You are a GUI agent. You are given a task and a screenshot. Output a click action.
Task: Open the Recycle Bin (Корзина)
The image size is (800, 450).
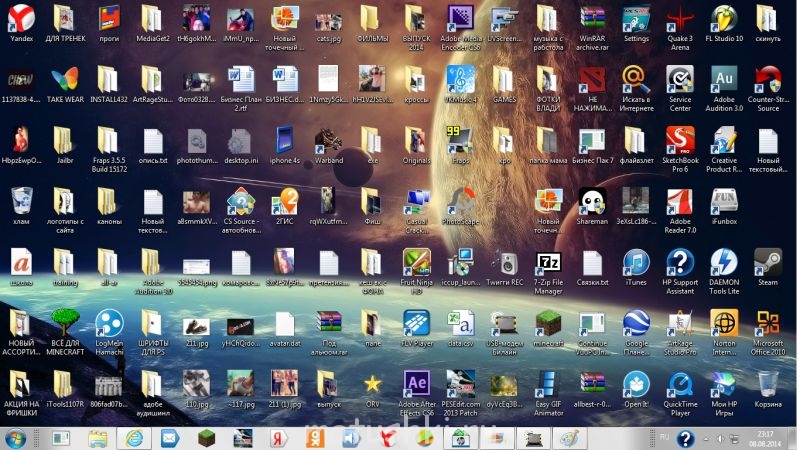(x=767, y=383)
